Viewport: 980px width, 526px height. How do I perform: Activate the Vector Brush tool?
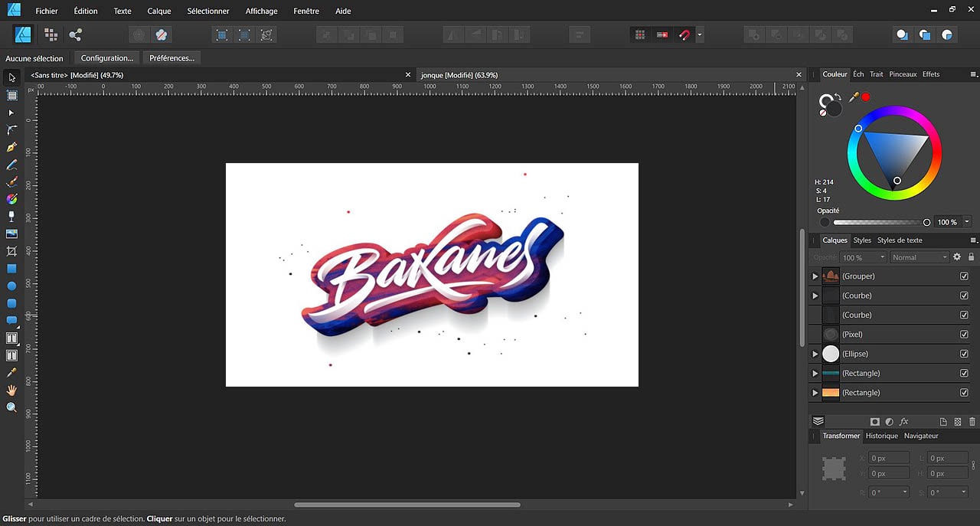(11, 181)
